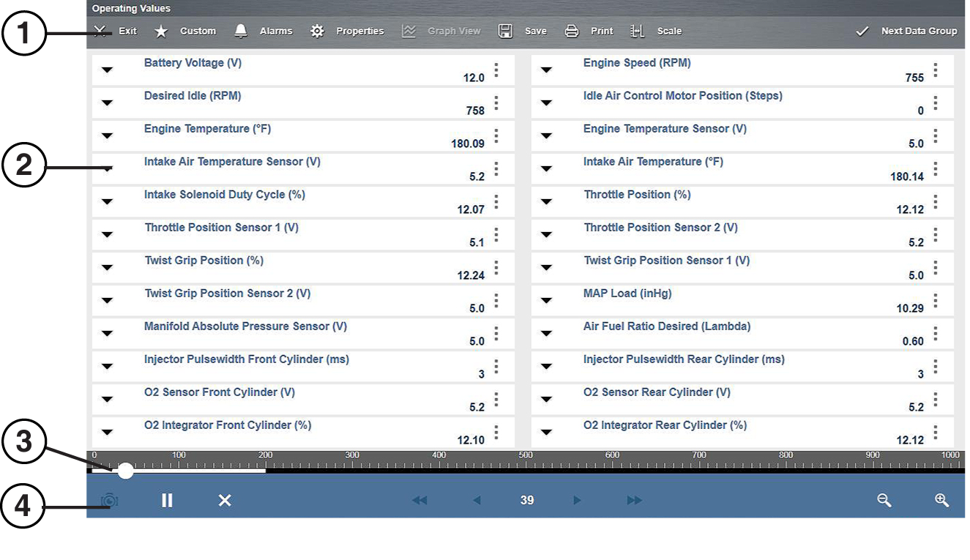970x560 pixels.
Task: Zoom out using the magnifier minus icon
Action: tap(884, 501)
